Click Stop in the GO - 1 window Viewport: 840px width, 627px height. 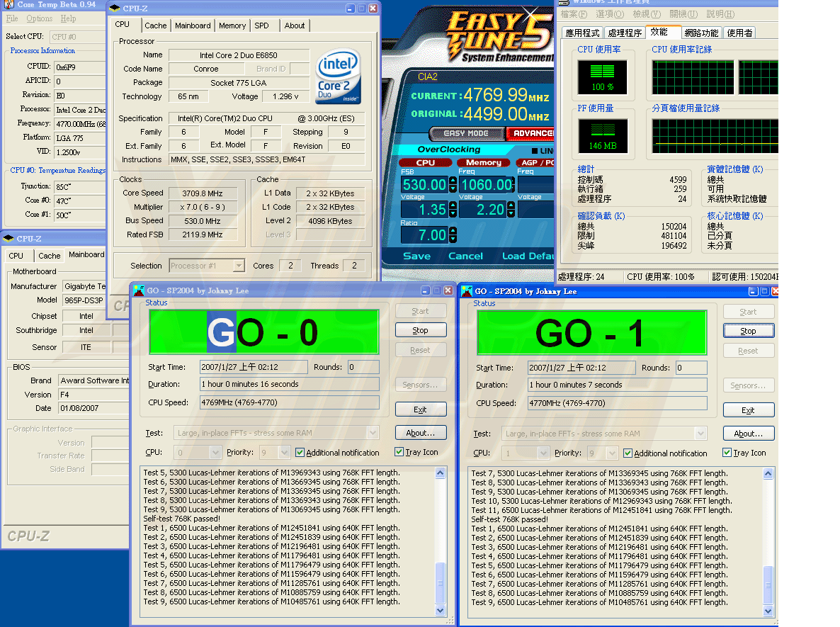pyautogui.click(x=749, y=331)
